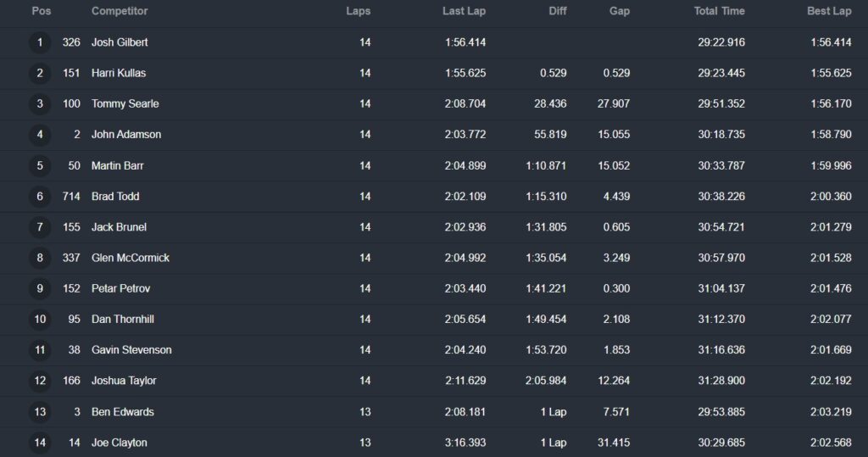Screen dimensions: 868x457
Task: Sort results by Last Lap header
Action: 464,11
